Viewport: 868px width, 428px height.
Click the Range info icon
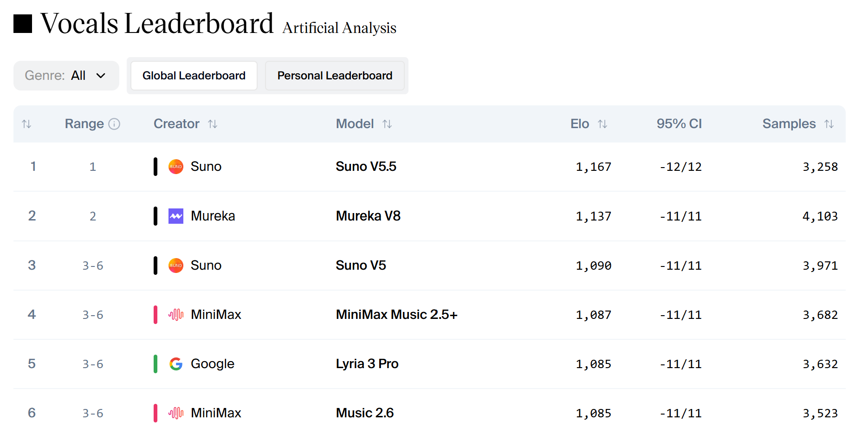click(114, 124)
